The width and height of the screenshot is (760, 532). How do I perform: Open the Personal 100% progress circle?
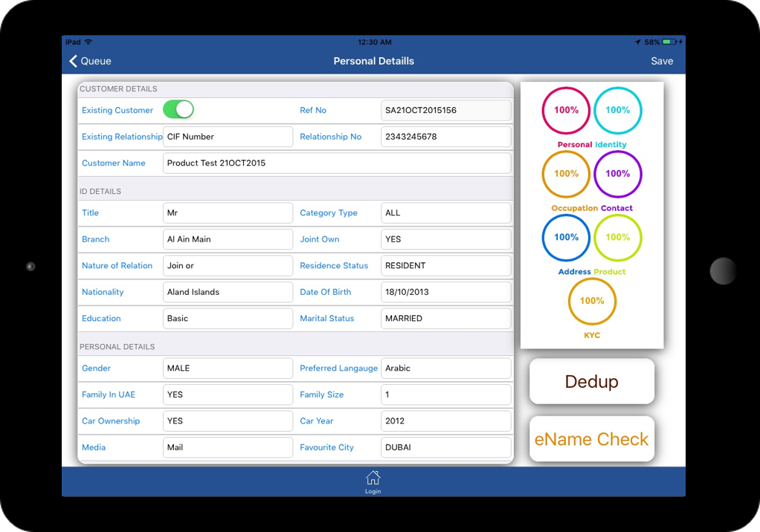pyautogui.click(x=566, y=111)
